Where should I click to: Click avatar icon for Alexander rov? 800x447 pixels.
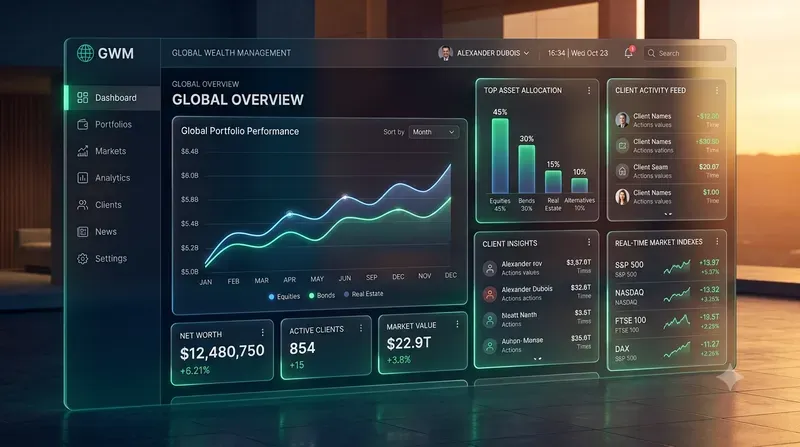point(490,268)
